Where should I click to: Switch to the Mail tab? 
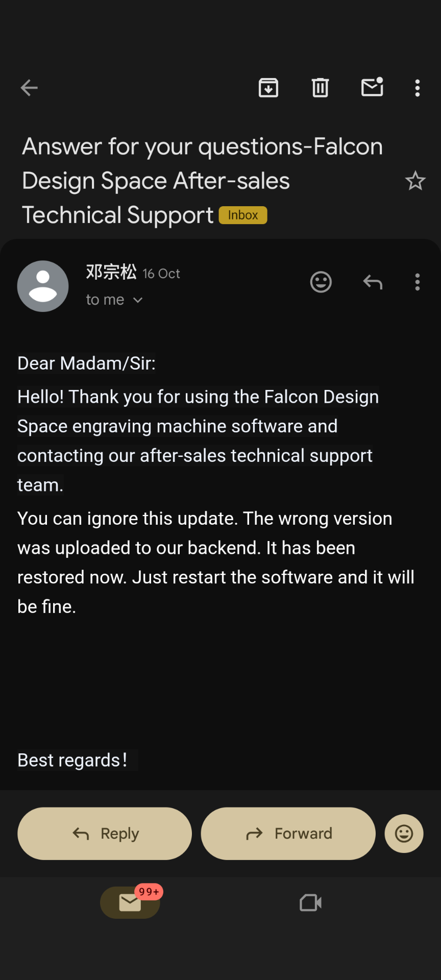coord(130,902)
